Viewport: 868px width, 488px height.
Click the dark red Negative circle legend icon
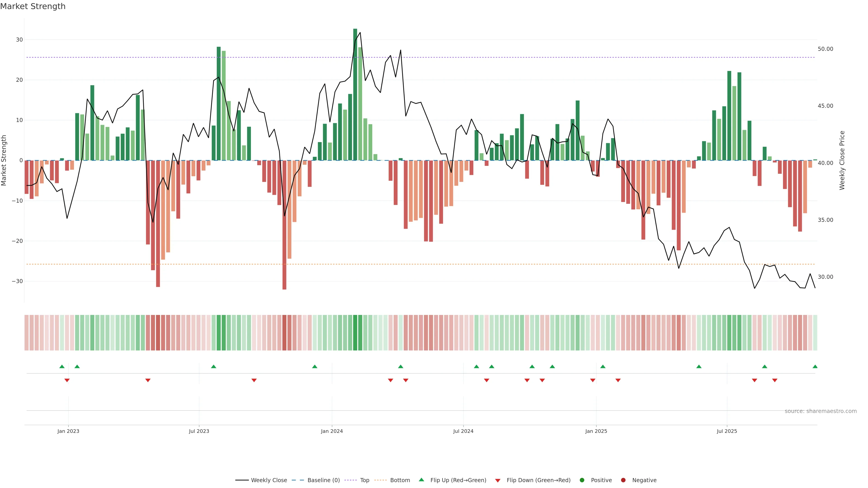pos(623,480)
